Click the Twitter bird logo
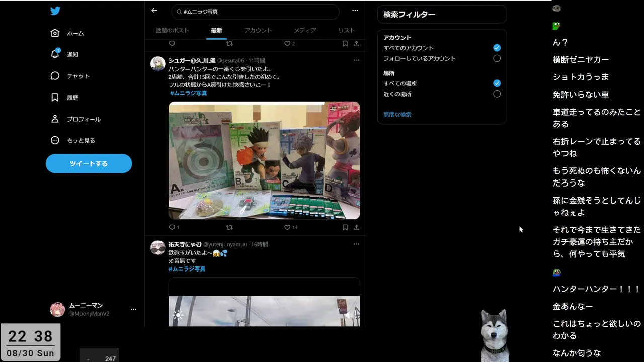The height and width of the screenshot is (362, 644). click(x=55, y=11)
